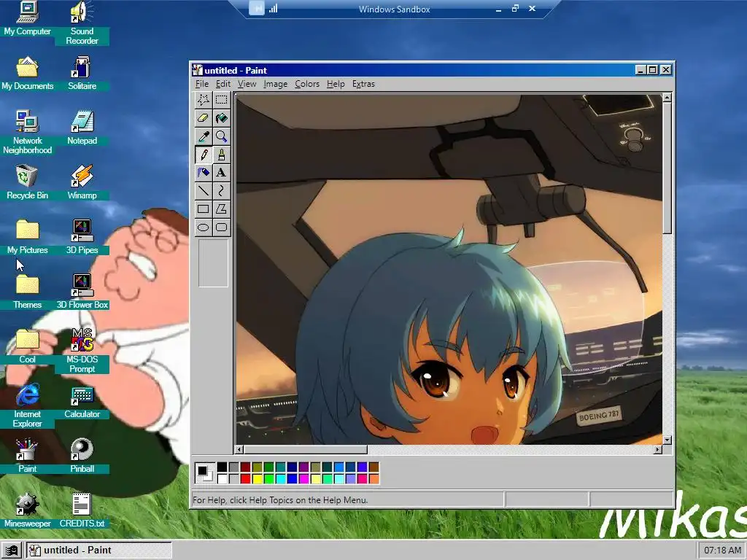This screenshot has width=747, height=560.
Task: Select the Minesweeper desktop icon
Action: tap(27, 511)
